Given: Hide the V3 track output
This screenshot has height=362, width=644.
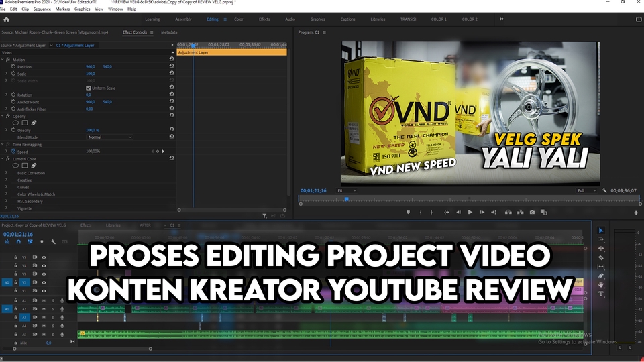Looking at the screenshot, I should [x=44, y=274].
